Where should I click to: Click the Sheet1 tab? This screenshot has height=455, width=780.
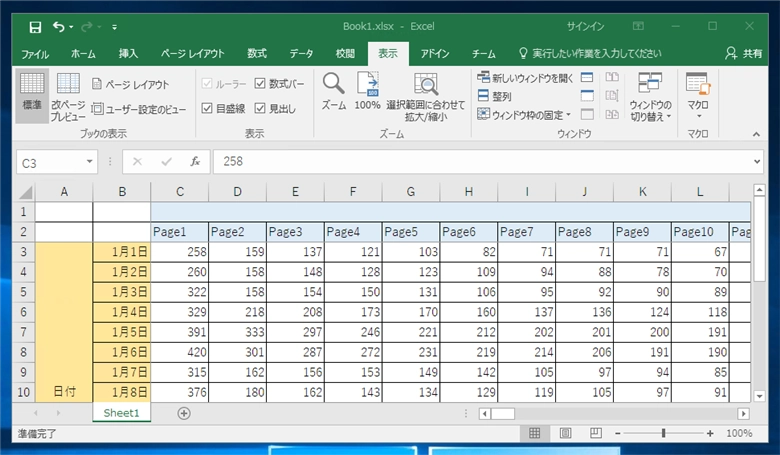click(121, 413)
